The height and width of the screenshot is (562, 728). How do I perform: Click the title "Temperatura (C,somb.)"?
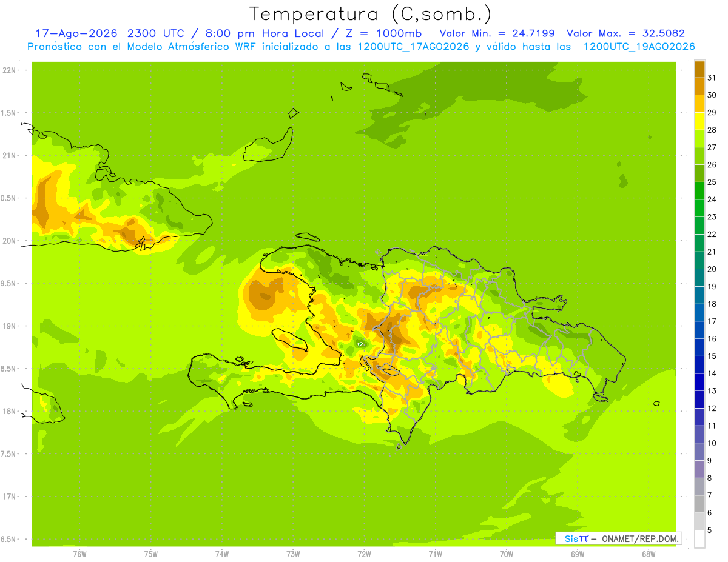pyautogui.click(x=371, y=14)
